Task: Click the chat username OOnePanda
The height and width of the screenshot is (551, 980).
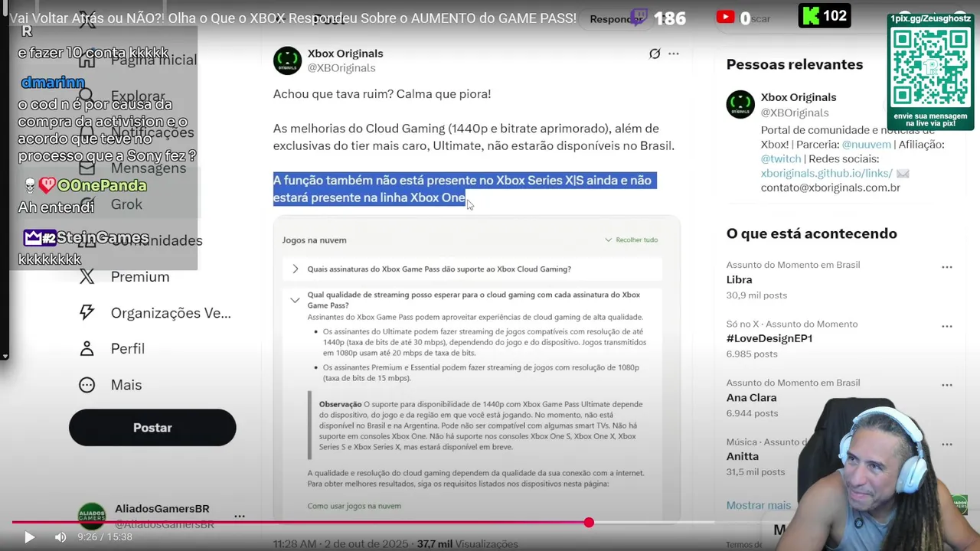Action: click(x=102, y=186)
